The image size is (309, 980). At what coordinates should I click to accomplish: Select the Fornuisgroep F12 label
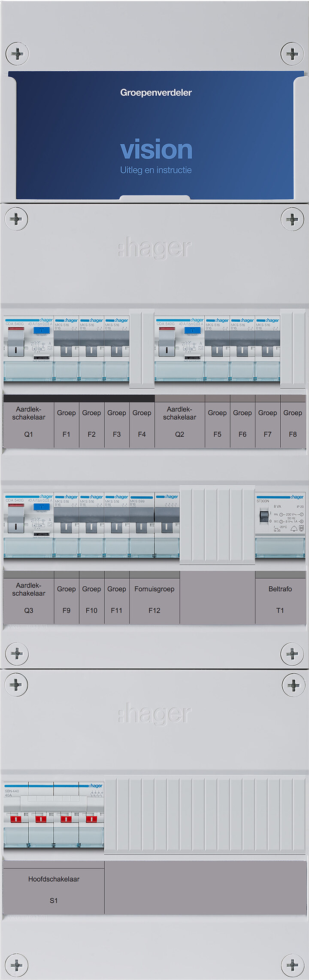tap(154, 598)
